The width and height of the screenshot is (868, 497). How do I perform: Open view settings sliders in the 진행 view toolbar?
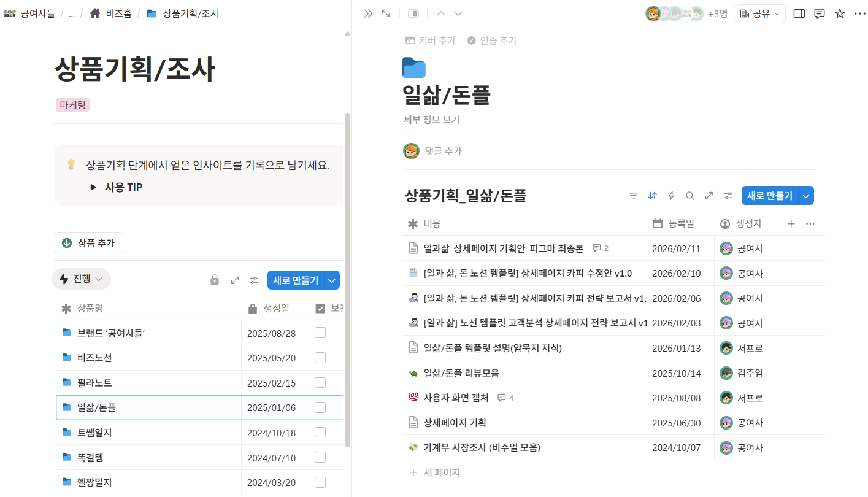tap(254, 280)
